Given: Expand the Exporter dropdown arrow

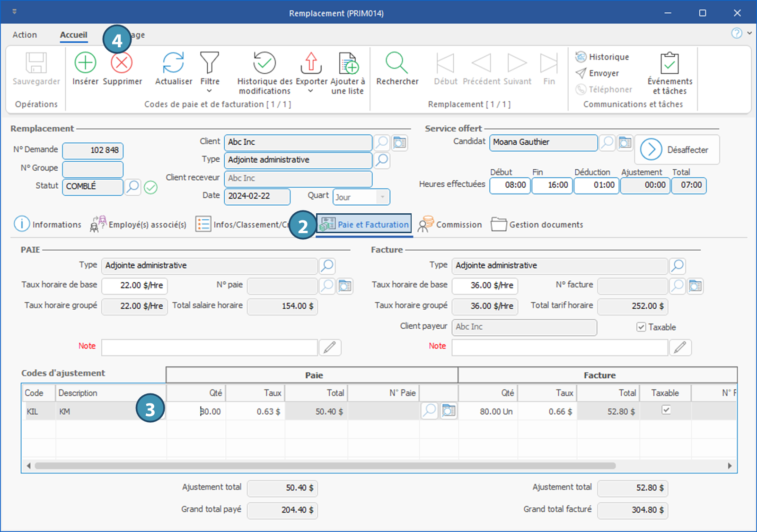Looking at the screenshot, I should [311, 91].
